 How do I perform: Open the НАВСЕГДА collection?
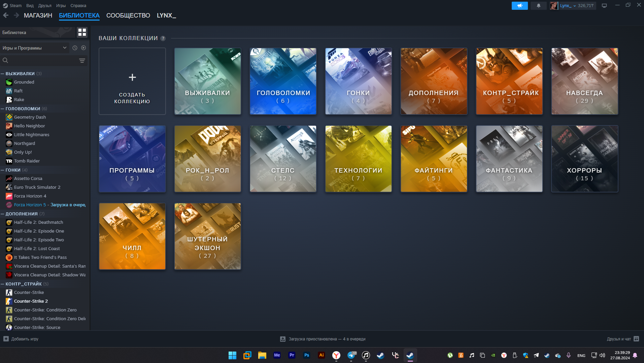click(x=584, y=81)
